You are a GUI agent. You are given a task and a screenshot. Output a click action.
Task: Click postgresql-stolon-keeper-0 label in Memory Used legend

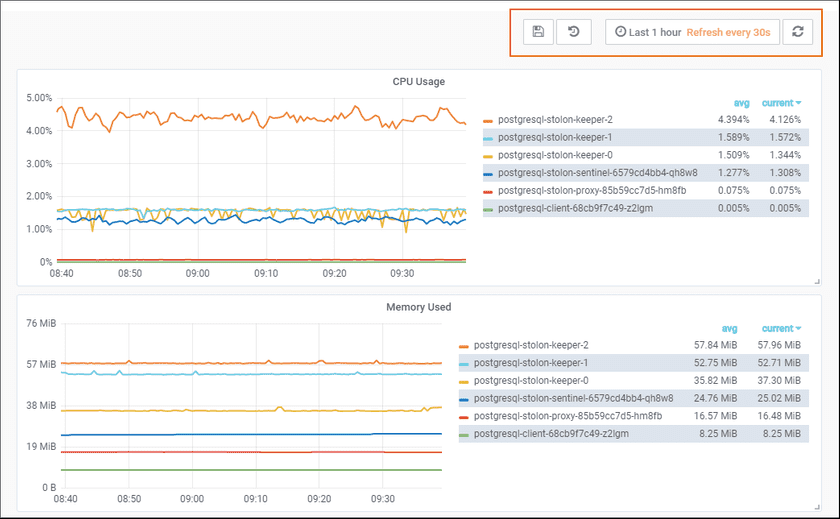[x=531, y=381]
